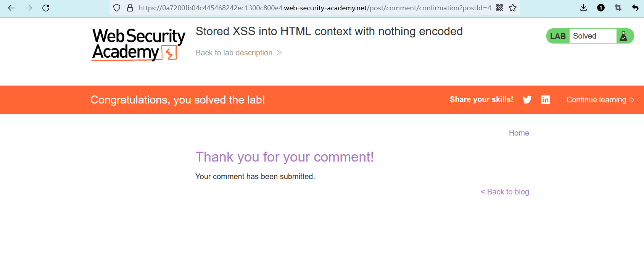Click the address bar URL
Screen dimensions: 644x254
pos(315,8)
